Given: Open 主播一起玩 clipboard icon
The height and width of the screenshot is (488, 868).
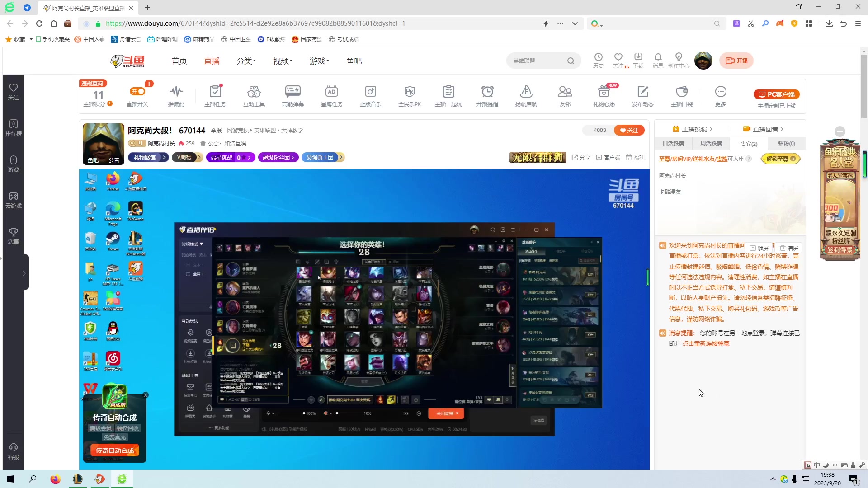Looking at the screenshot, I should [x=448, y=92].
